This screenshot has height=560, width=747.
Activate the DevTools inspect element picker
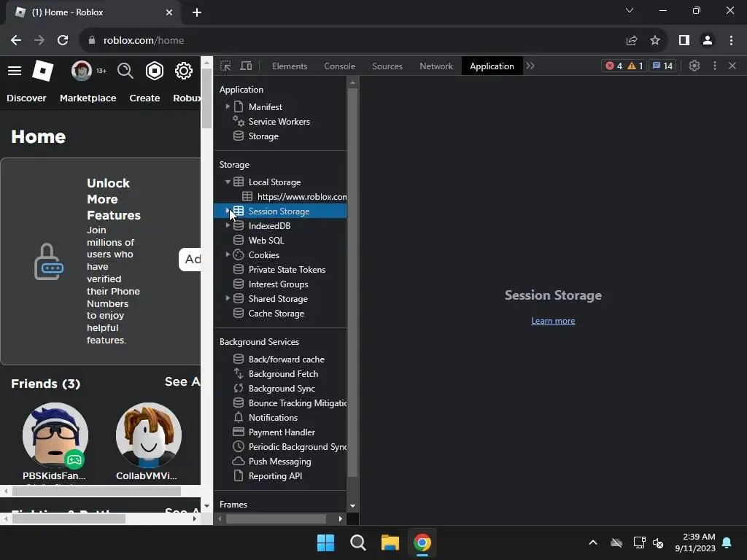225,66
